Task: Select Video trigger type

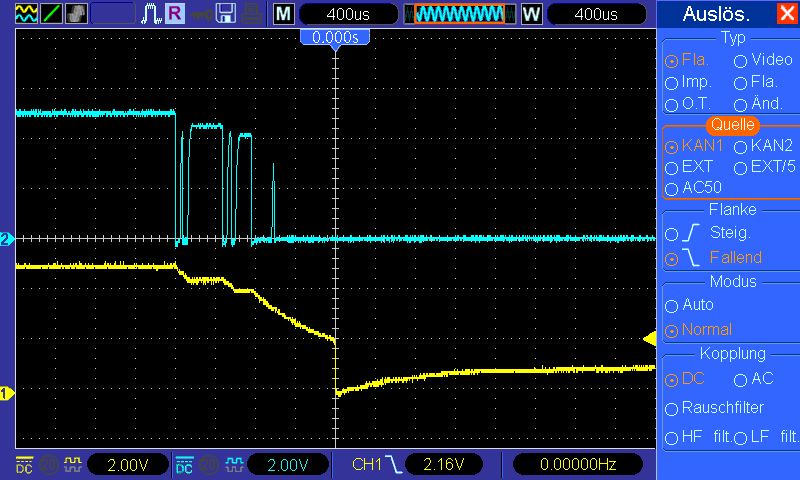Action: tap(741, 60)
